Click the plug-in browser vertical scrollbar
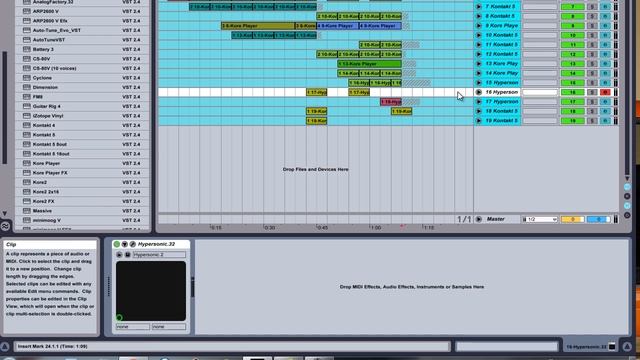 4,107
